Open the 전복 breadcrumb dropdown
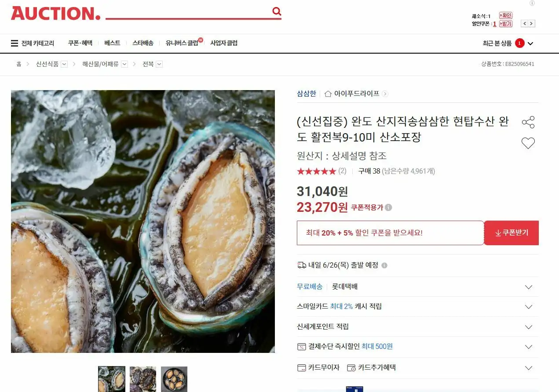 (159, 64)
